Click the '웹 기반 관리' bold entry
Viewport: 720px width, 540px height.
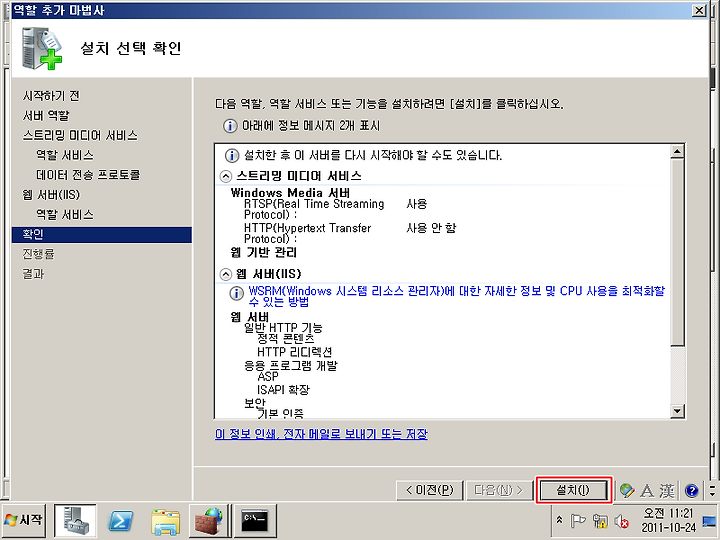(x=264, y=253)
